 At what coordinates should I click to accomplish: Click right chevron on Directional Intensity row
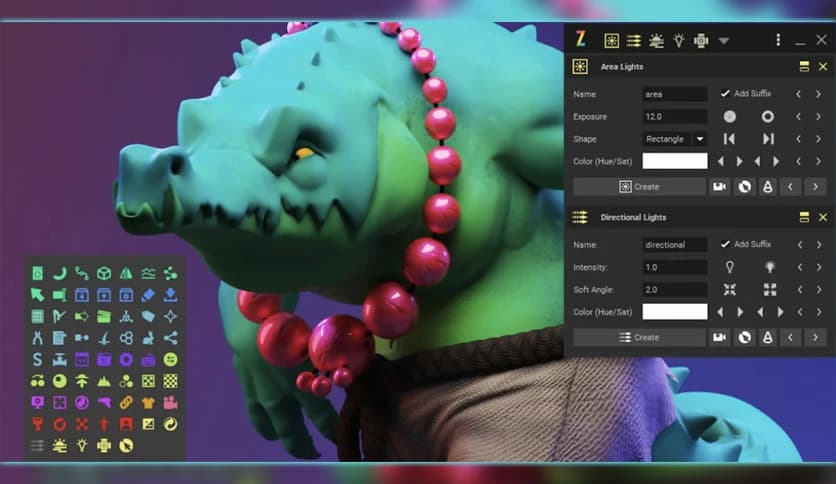coord(819,267)
